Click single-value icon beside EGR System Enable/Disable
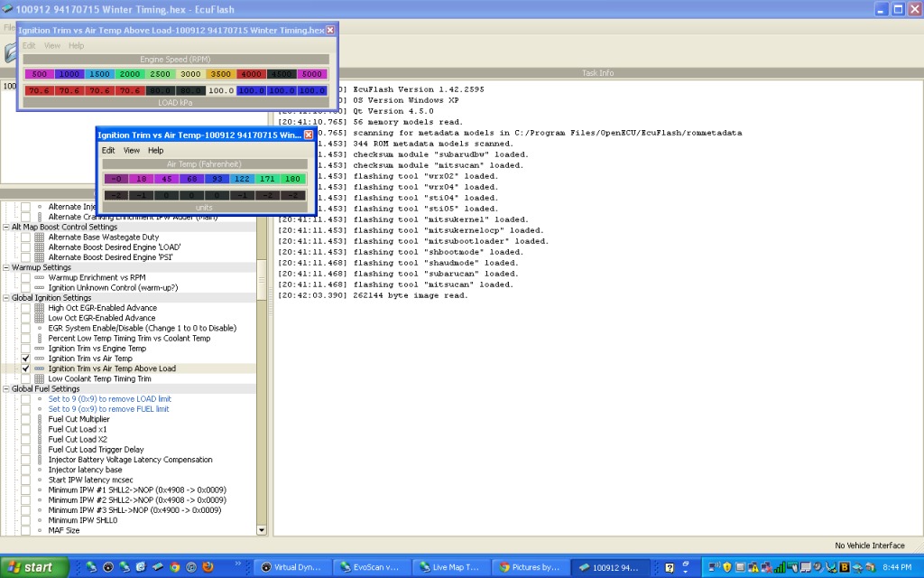The width and height of the screenshot is (924, 578). coord(40,328)
